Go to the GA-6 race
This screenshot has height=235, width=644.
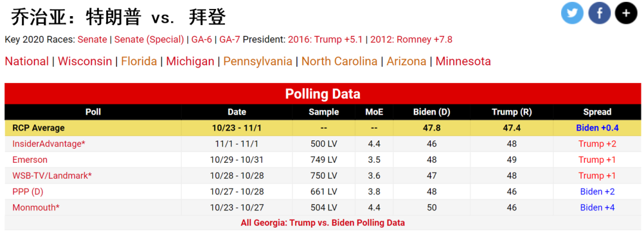(202, 40)
